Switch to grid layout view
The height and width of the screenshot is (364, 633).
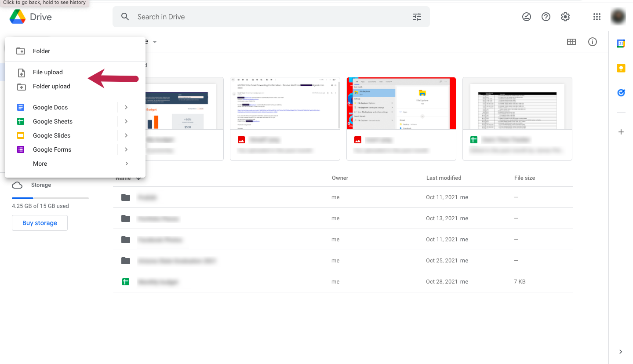tap(571, 42)
